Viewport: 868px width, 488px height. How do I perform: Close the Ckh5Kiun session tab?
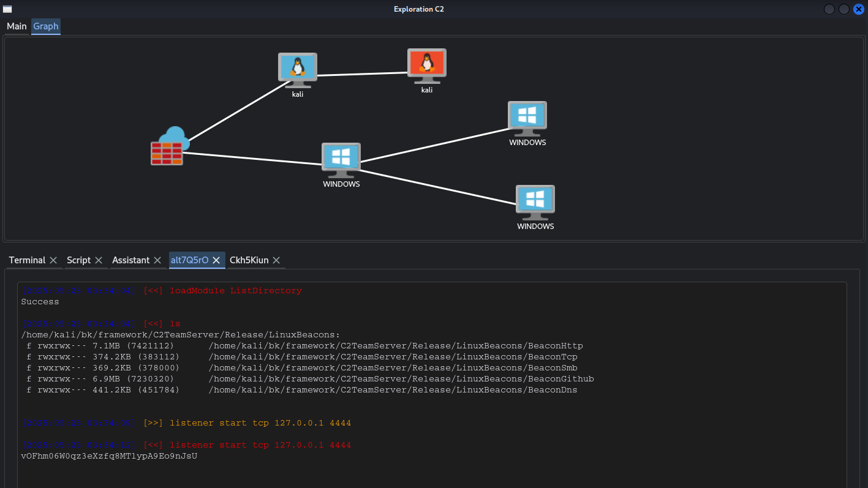coord(276,260)
